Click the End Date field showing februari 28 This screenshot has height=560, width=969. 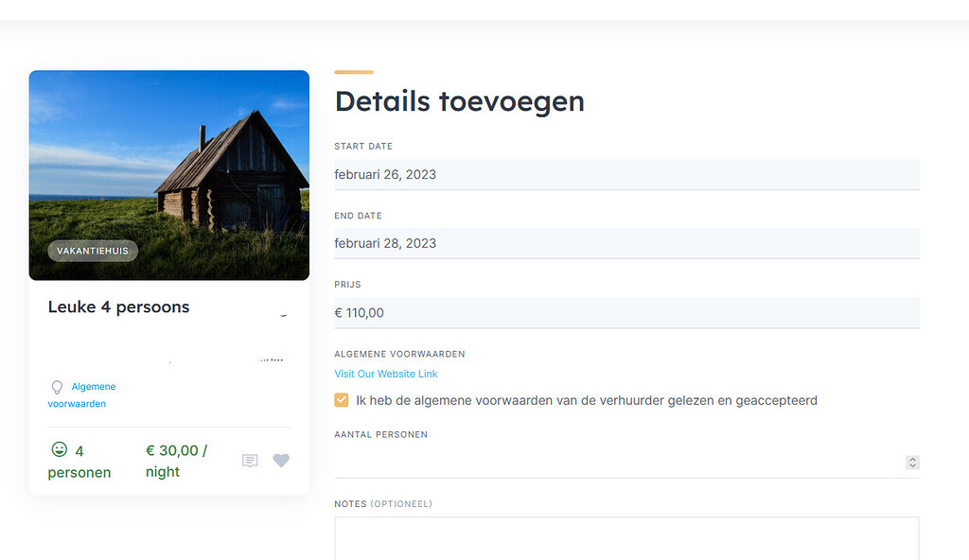(x=626, y=243)
